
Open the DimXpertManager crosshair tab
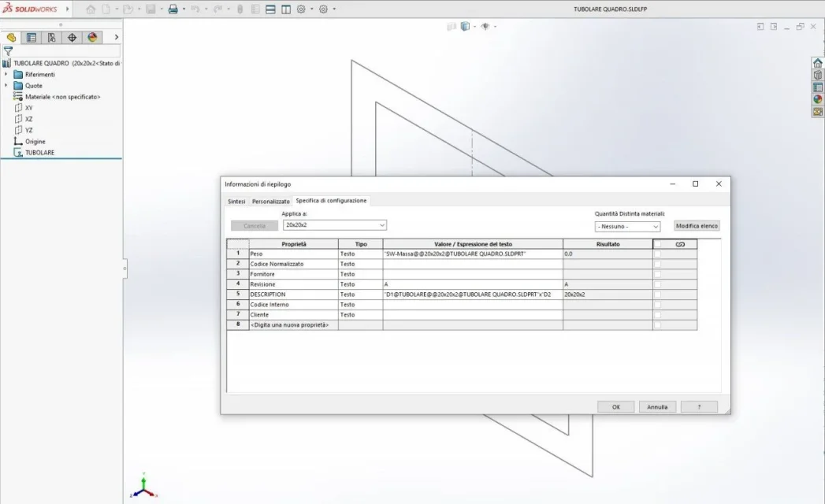click(72, 37)
